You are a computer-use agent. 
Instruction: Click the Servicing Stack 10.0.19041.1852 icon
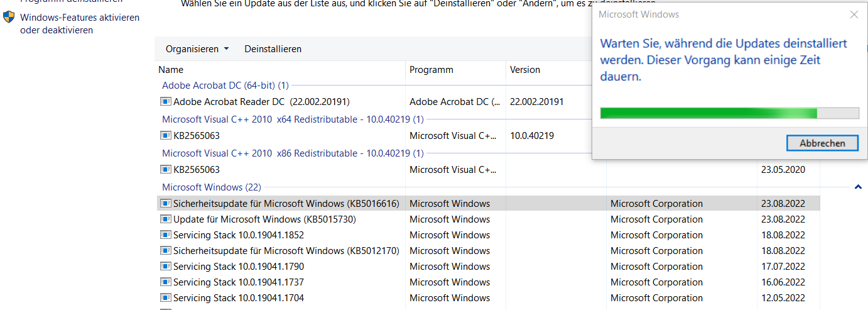point(166,235)
